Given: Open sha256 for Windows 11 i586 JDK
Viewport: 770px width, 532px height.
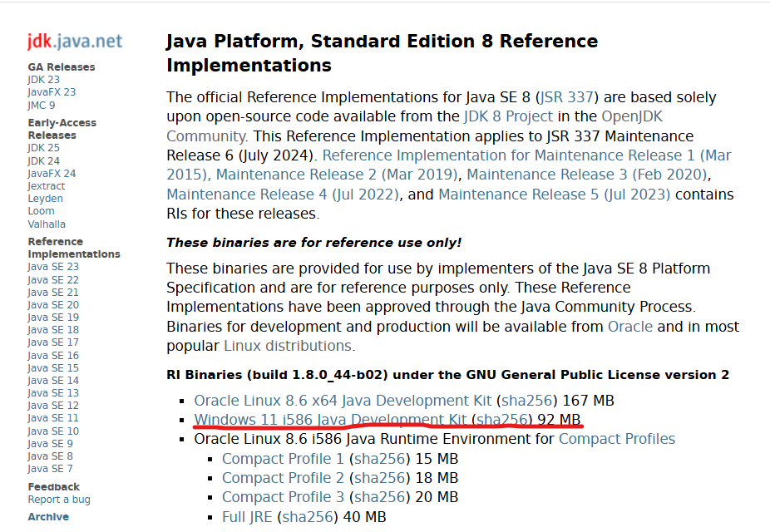Looking at the screenshot, I should (502, 420).
